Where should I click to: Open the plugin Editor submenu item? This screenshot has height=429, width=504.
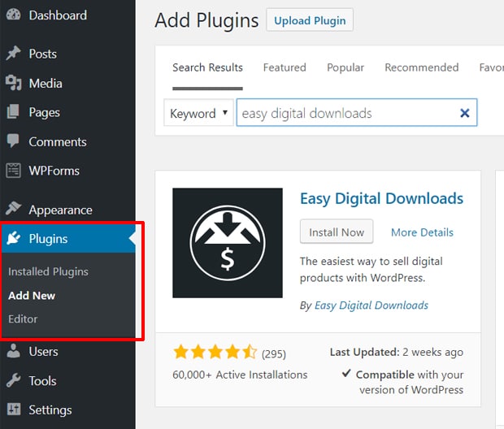(23, 319)
